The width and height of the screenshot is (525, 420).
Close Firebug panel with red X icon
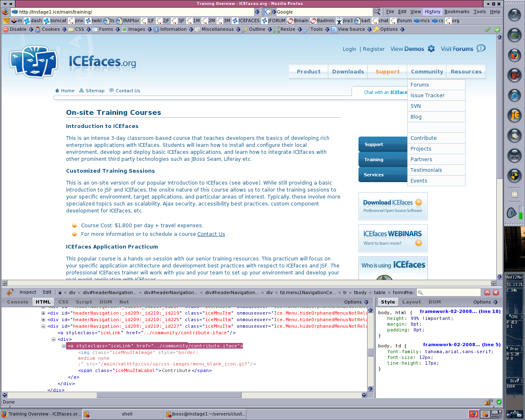[496, 292]
